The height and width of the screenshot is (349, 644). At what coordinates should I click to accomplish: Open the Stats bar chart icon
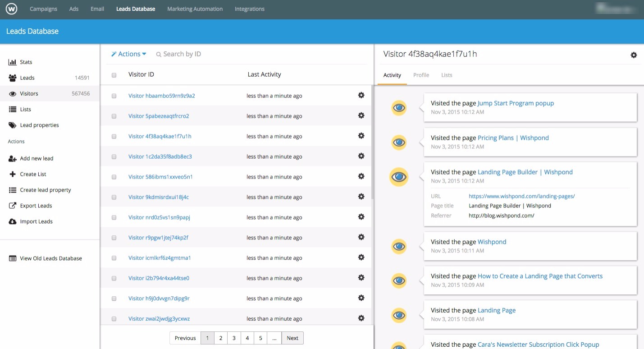pos(13,62)
